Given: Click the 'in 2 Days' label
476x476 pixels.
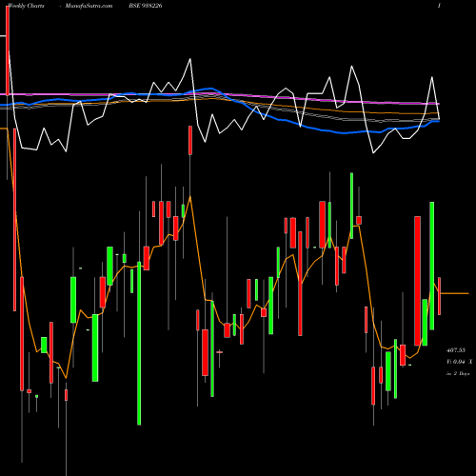Looking at the screenshot, I should (x=458, y=374).
